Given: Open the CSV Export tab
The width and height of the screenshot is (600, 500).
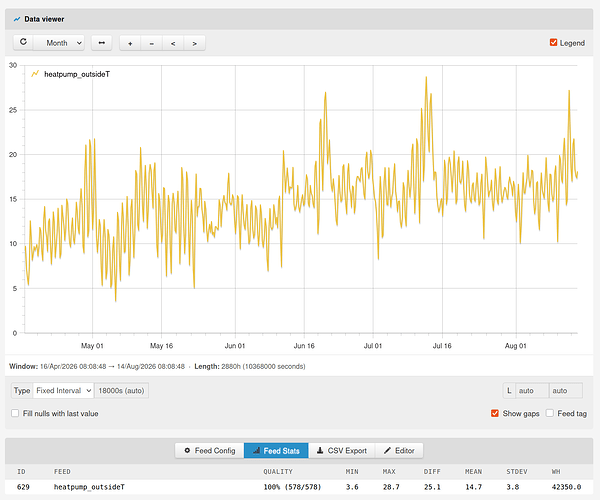Looking at the screenshot, I should pos(342,451).
